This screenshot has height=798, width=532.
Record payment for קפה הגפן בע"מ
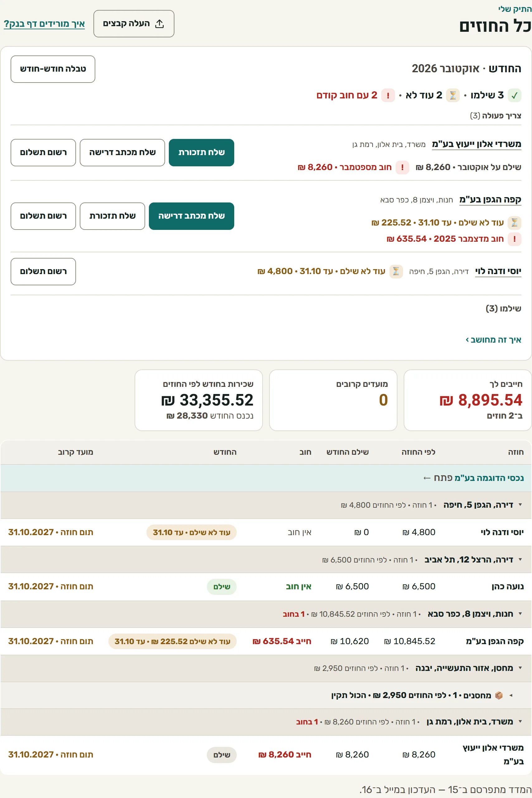pos(43,216)
